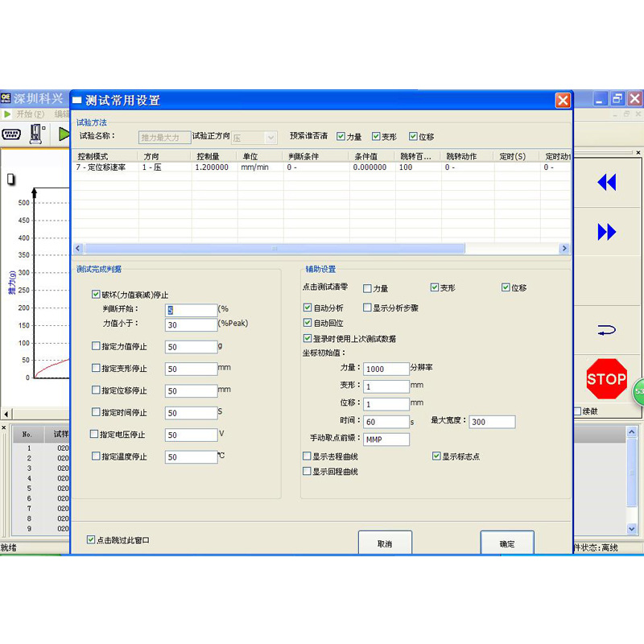The width and height of the screenshot is (644, 644).
Task: Click the fast forward double-right arrow icon
Action: tap(607, 232)
